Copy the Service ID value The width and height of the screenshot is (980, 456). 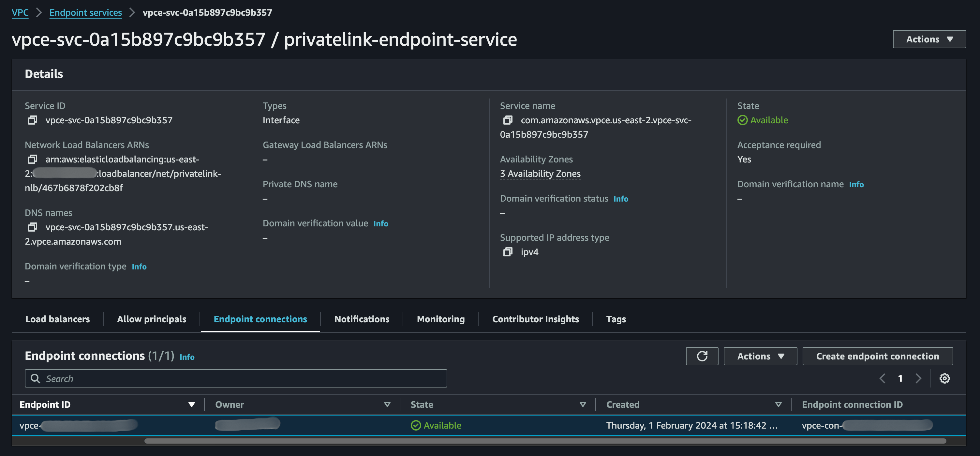(33, 120)
